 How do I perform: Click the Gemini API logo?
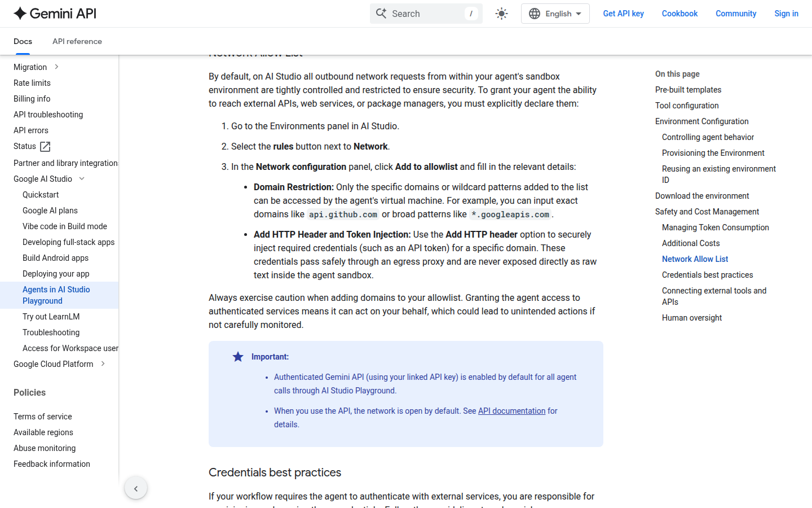(55, 14)
